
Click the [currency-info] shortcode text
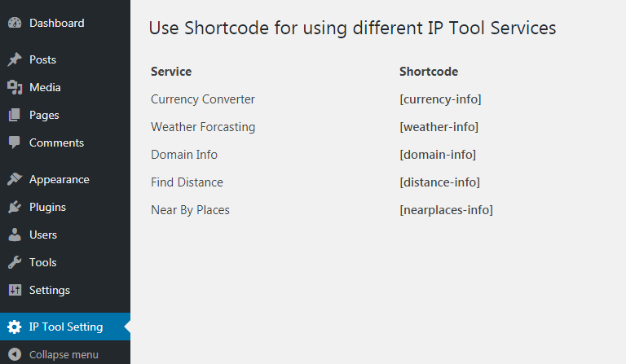tap(440, 99)
